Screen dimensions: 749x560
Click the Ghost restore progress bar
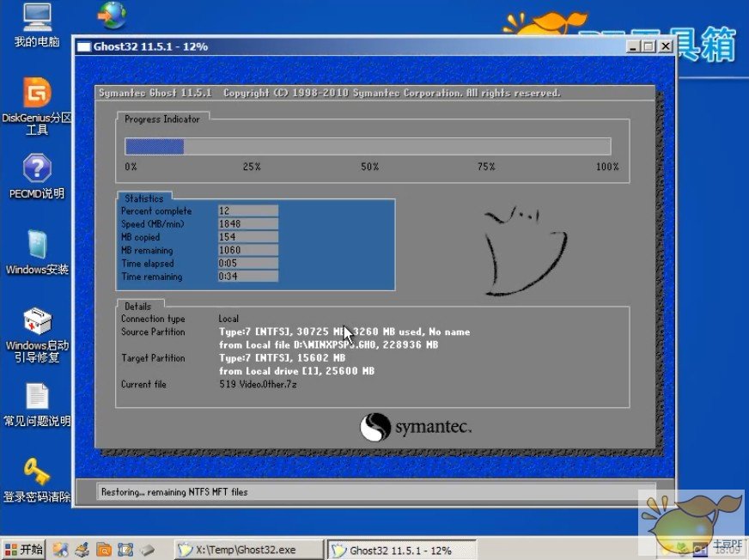pos(368,146)
